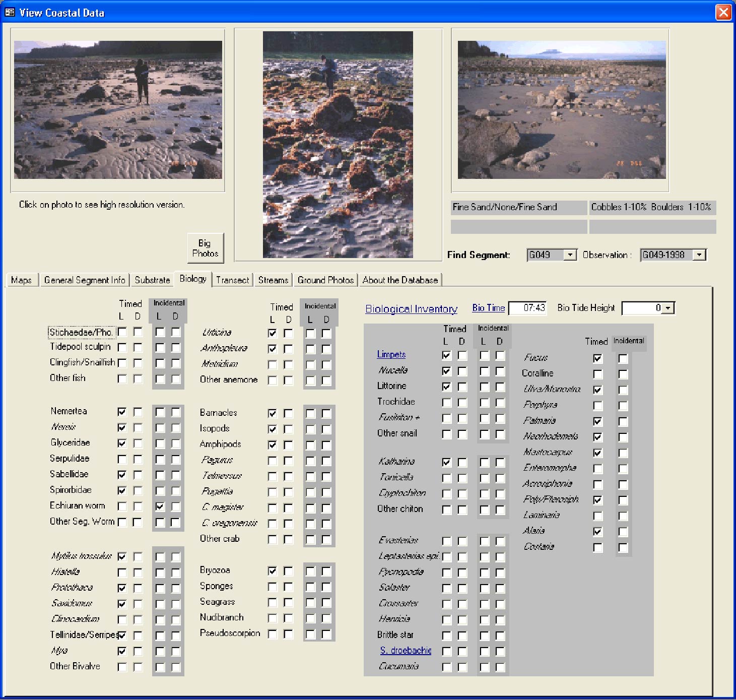Open the About the Database tab
The width and height of the screenshot is (736, 700).
click(x=400, y=280)
